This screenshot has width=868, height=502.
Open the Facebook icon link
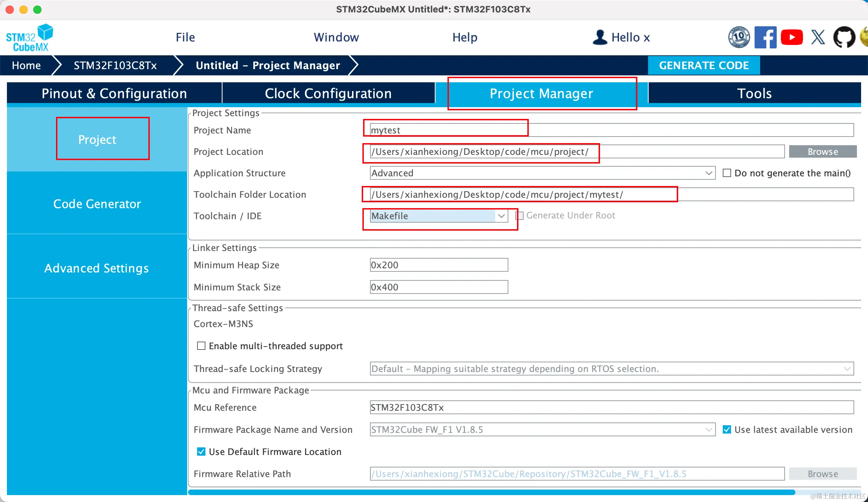tap(765, 37)
